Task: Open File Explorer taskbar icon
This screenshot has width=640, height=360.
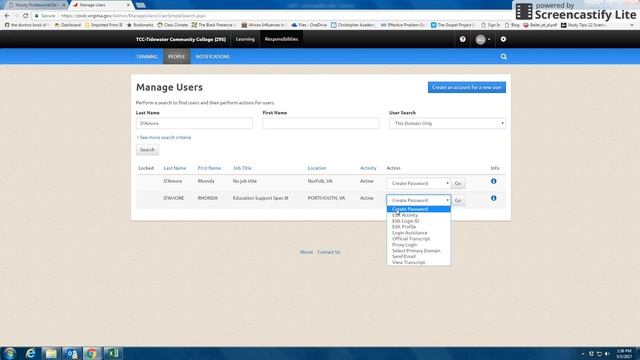Action: (51, 353)
